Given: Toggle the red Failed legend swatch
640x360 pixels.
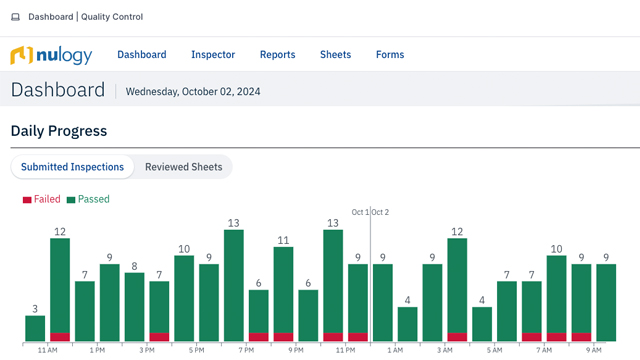Looking at the screenshot, I should tap(27, 200).
